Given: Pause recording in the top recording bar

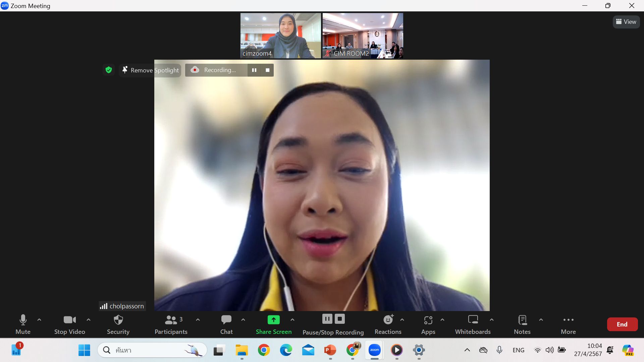Looking at the screenshot, I should coord(254,70).
